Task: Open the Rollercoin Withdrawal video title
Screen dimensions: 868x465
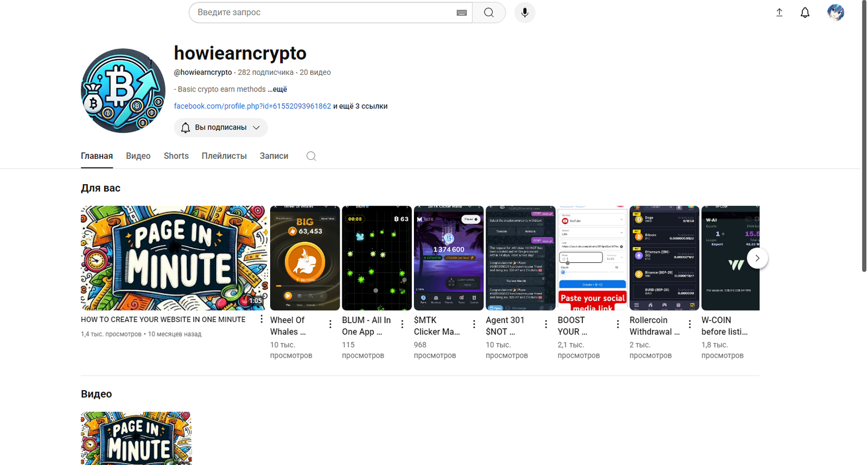Action: click(654, 326)
